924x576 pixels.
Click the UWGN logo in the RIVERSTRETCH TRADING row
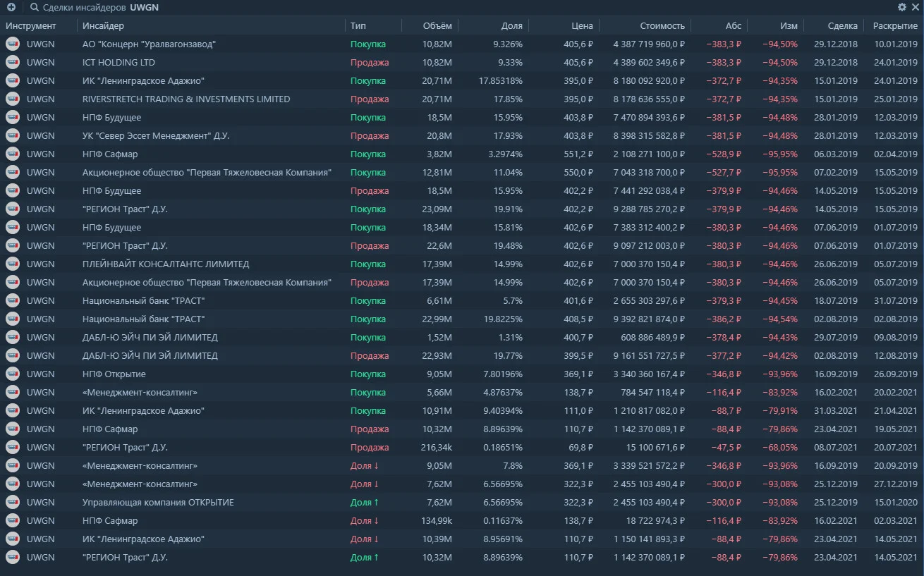[x=13, y=99]
